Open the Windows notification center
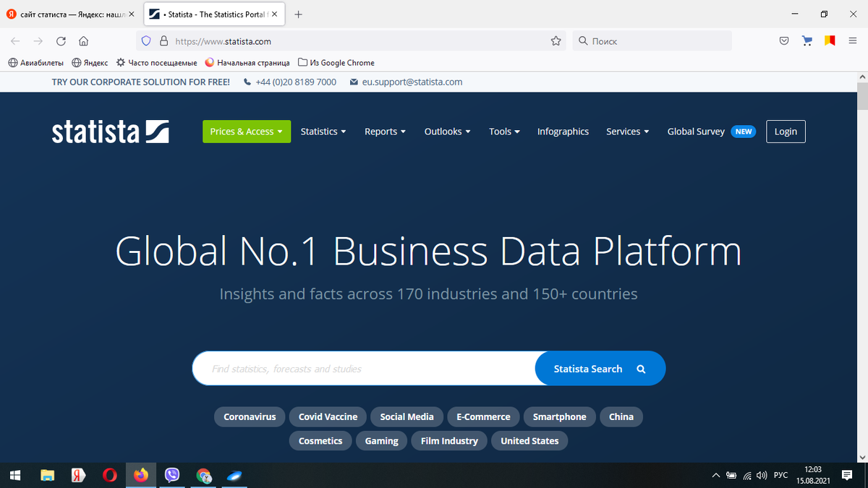The width and height of the screenshot is (868, 488). click(x=847, y=475)
